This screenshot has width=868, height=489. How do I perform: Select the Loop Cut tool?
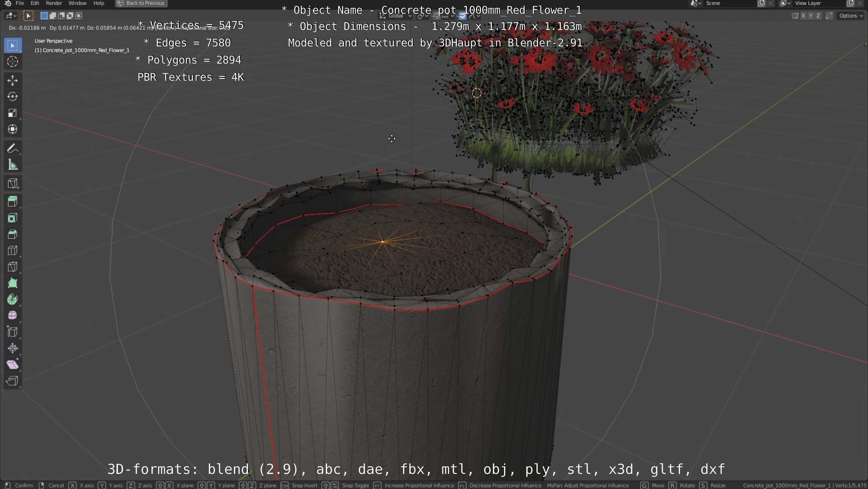(x=13, y=250)
